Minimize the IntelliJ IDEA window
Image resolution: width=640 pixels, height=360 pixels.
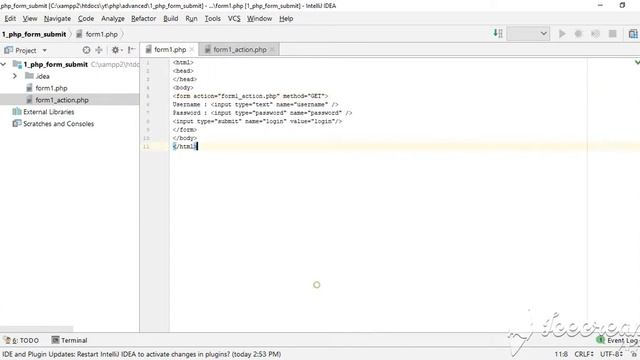pos(600,5)
